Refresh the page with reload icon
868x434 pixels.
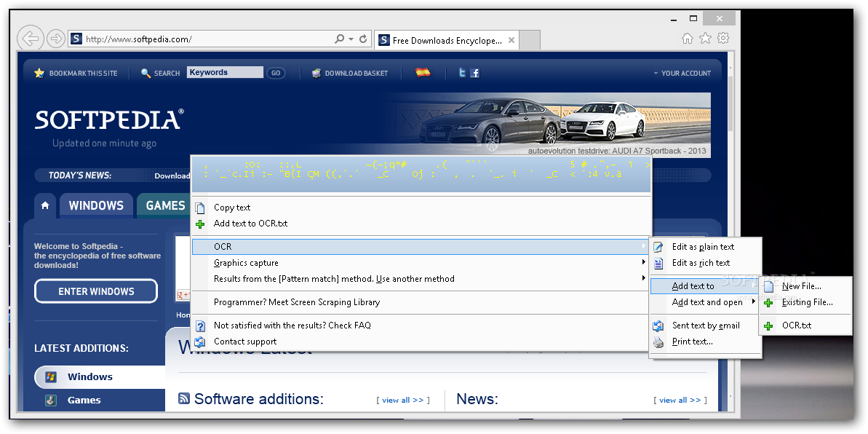coord(363,39)
